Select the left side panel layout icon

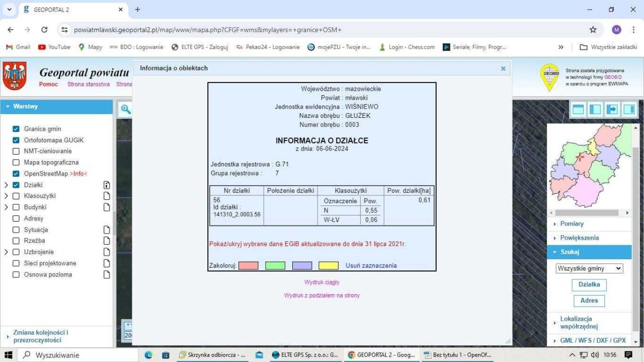(595, 109)
